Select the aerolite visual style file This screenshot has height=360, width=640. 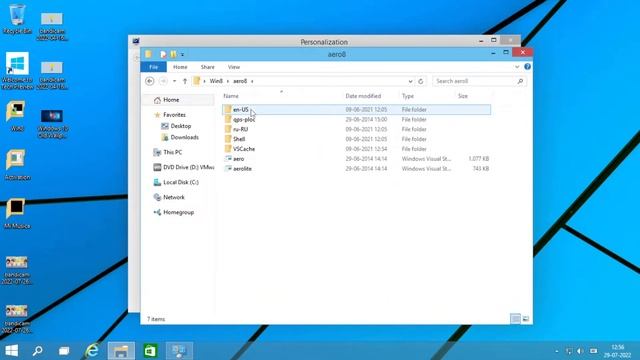point(357,168)
